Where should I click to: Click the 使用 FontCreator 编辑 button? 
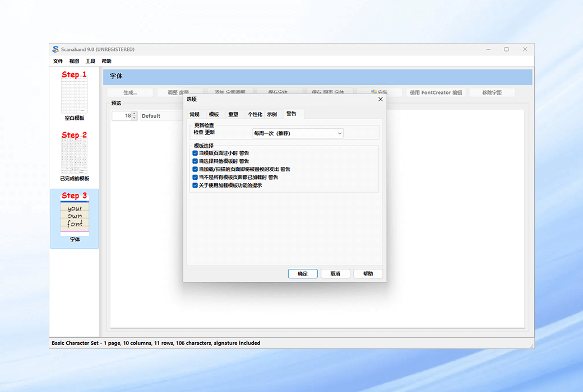tap(436, 92)
